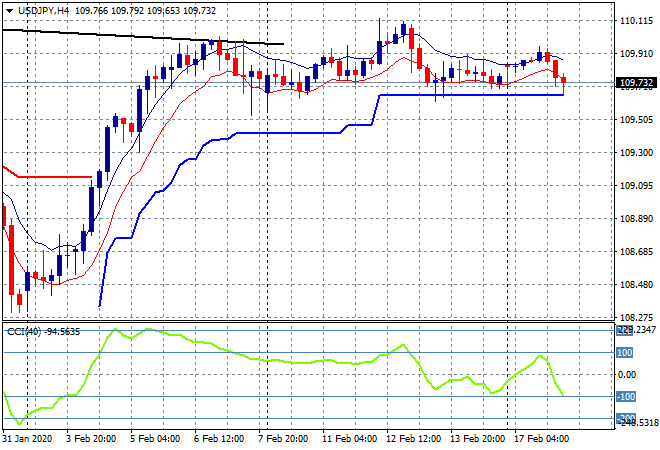660x450 pixels.
Task: Click the 17 Feb 04:00 time label
Action: [541, 439]
